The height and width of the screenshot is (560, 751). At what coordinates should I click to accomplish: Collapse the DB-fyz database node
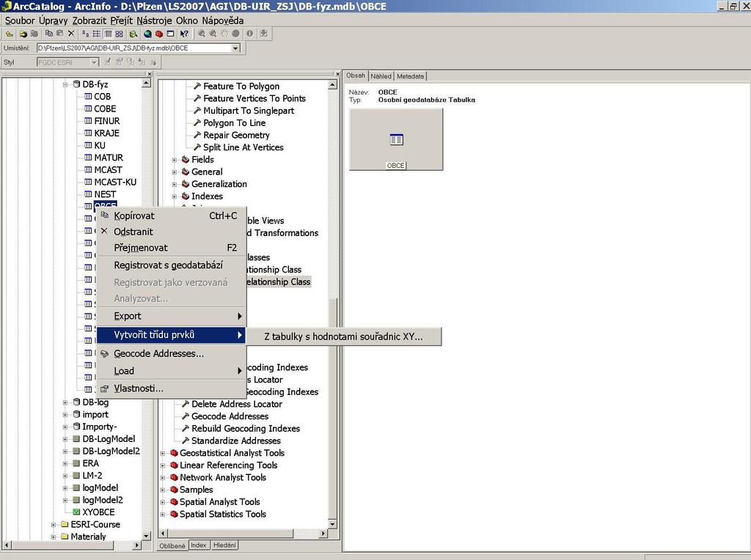[x=65, y=85]
